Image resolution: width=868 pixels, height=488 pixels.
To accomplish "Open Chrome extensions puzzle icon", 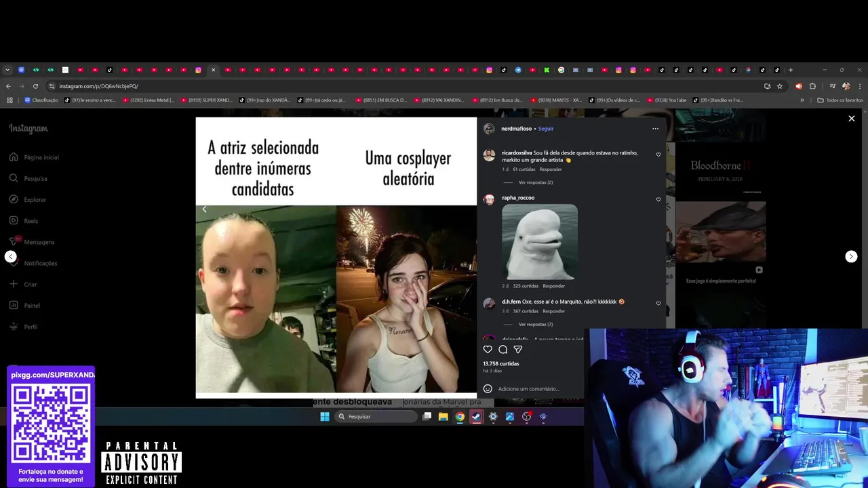I will [x=813, y=86].
